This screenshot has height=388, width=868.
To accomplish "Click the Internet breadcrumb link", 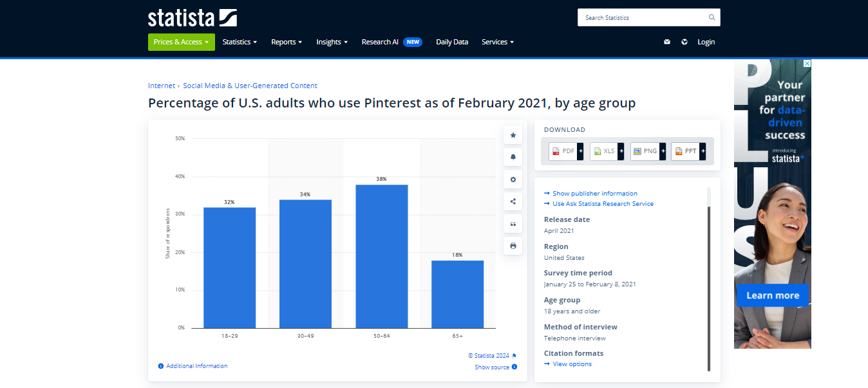I will 162,86.
